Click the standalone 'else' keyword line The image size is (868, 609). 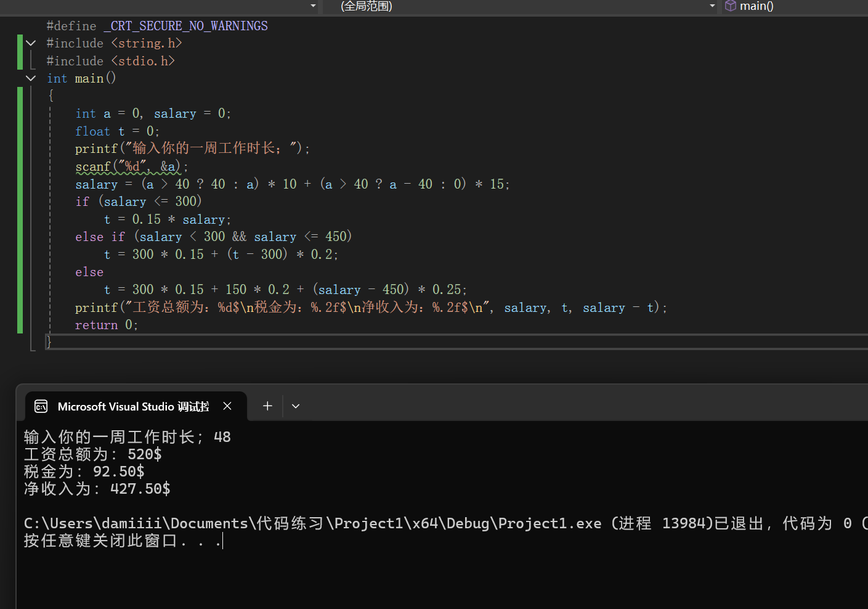[89, 272]
